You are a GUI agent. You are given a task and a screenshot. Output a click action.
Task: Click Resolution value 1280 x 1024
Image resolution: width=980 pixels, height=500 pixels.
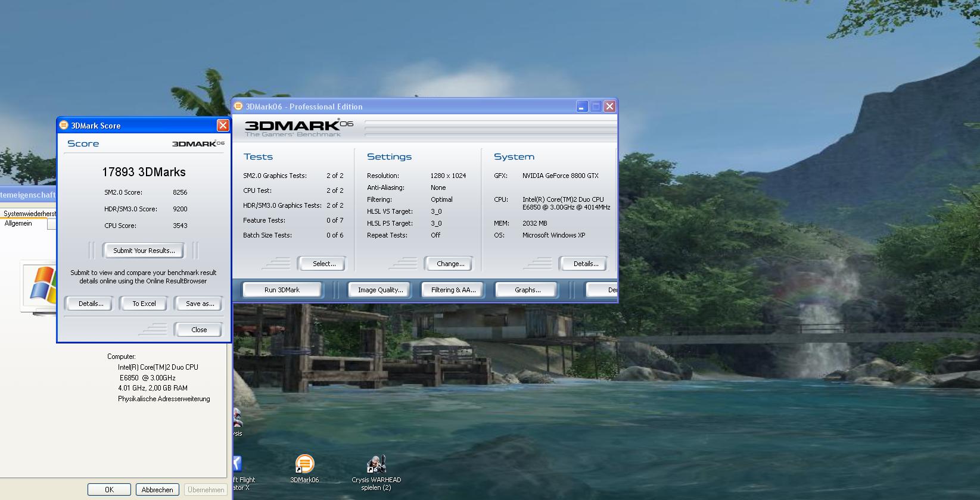pyautogui.click(x=448, y=176)
